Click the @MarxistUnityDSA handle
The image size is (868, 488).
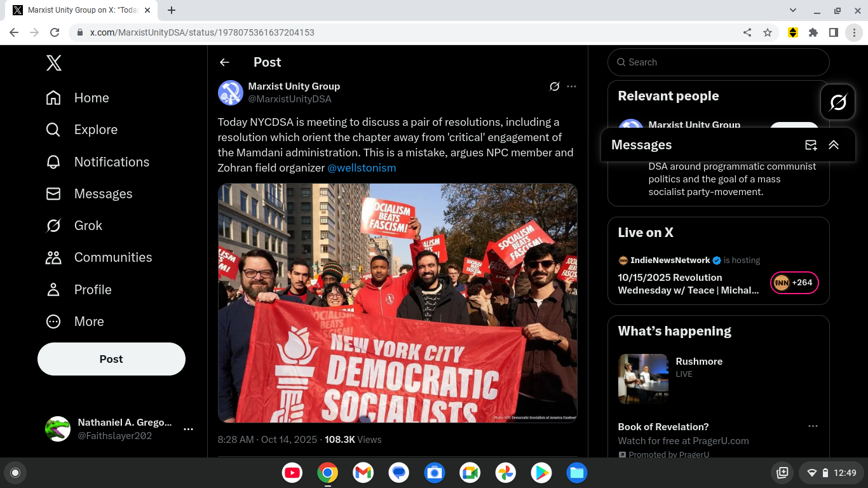(x=290, y=99)
